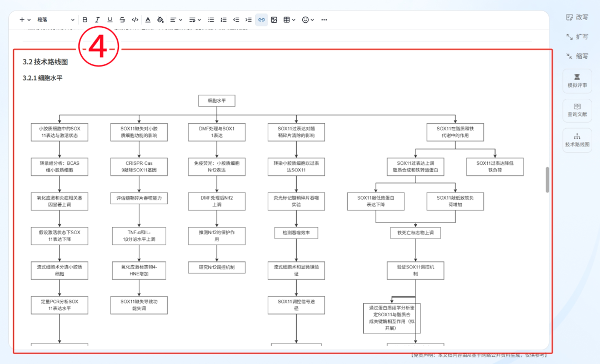The image size is (600, 364).
Task: Click the 3.2.1 细胞水平 subheading
Action: 42,78
